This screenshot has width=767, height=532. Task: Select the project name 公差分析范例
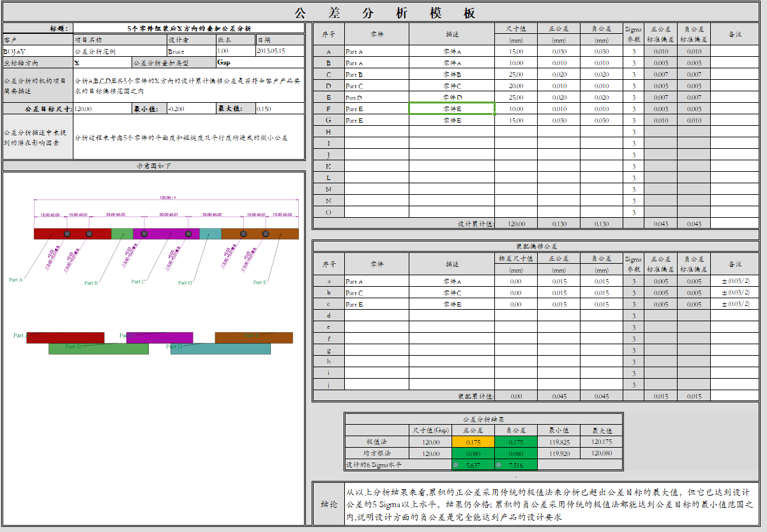pyautogui.click(x=119, y=50)
